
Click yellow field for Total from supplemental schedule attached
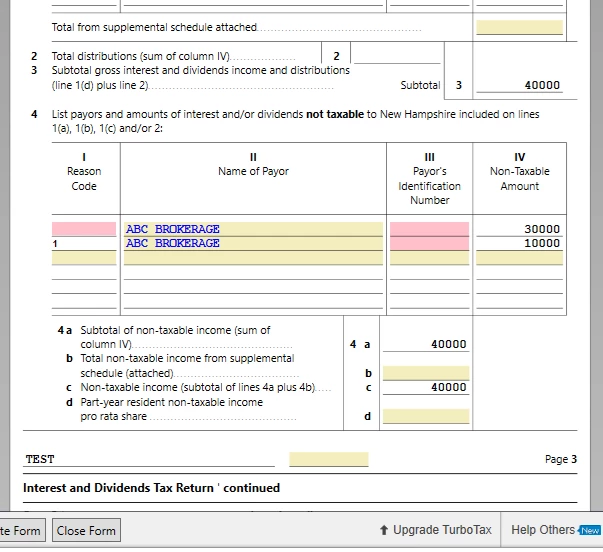pyautogui.click(x=520, y=27)
